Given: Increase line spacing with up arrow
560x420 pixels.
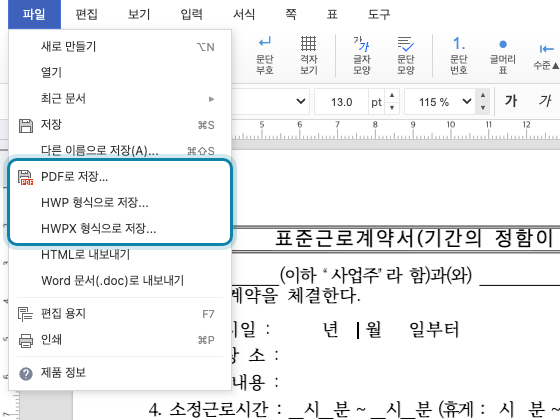Looking at the screenshot, I should (x=483, y=95).
